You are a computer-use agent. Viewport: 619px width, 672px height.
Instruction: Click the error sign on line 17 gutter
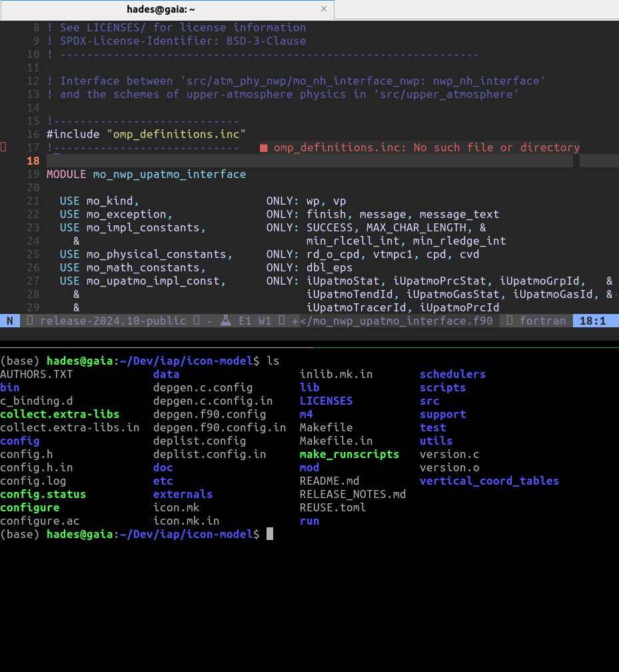pos(3,147)
